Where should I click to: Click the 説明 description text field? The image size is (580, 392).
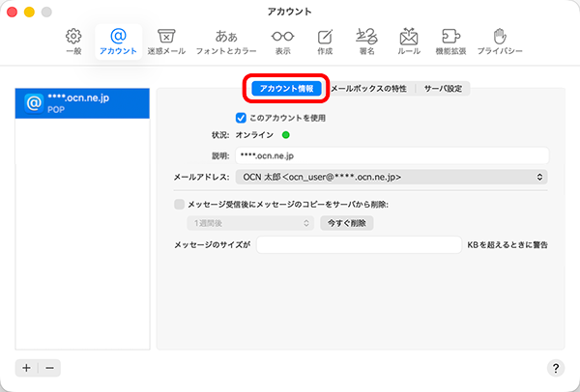[x=391, y=155]
